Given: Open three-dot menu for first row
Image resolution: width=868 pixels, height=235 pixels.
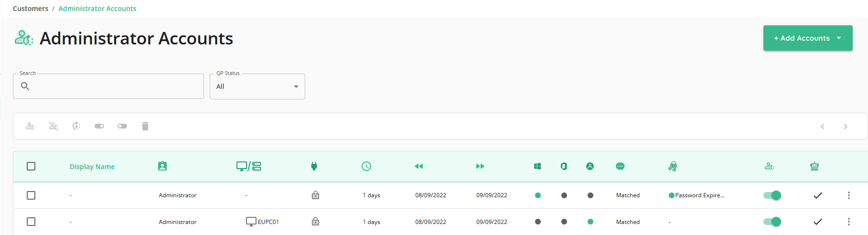Looking at the screenshot, I should [x=849, y=195].
